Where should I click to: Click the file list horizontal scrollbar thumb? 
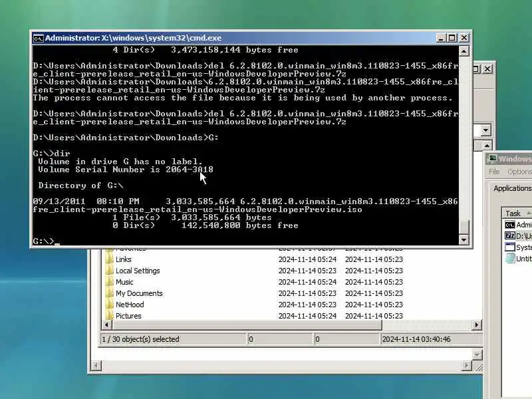[x=247, y=325]
